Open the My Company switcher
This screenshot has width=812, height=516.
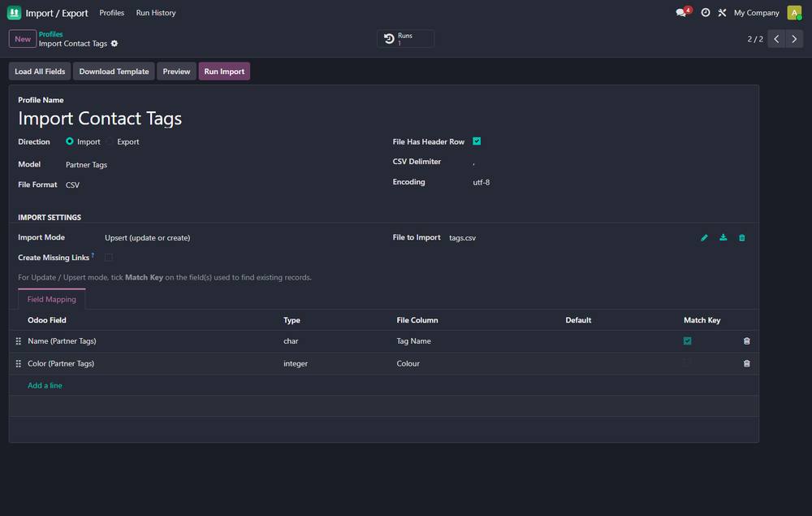756,12
